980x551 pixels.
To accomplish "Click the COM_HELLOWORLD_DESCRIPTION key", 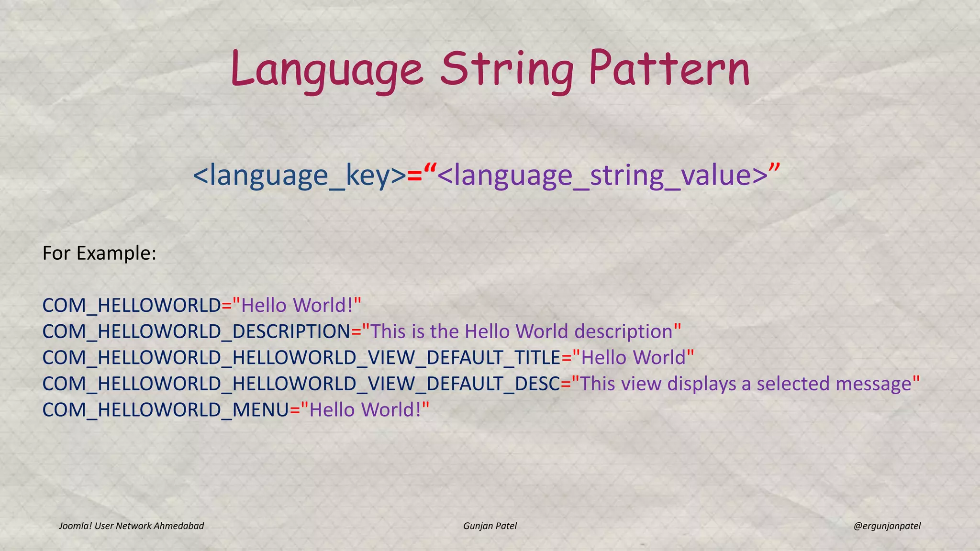I will coord(196,331).
